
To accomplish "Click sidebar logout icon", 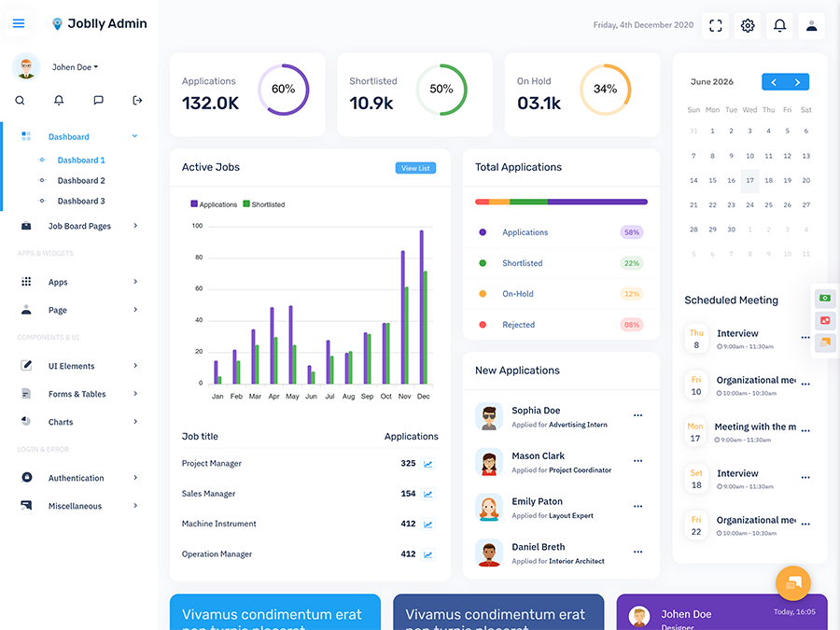I will (137, 100).
